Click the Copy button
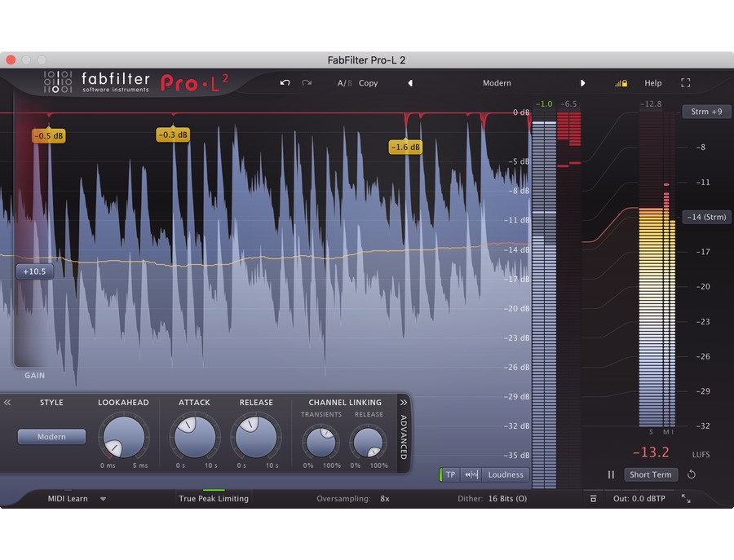This screenshot has width=734, height=560. click(x=368, y=83)
